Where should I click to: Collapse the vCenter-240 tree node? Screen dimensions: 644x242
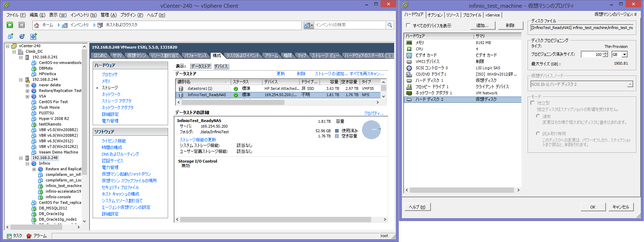7,46
